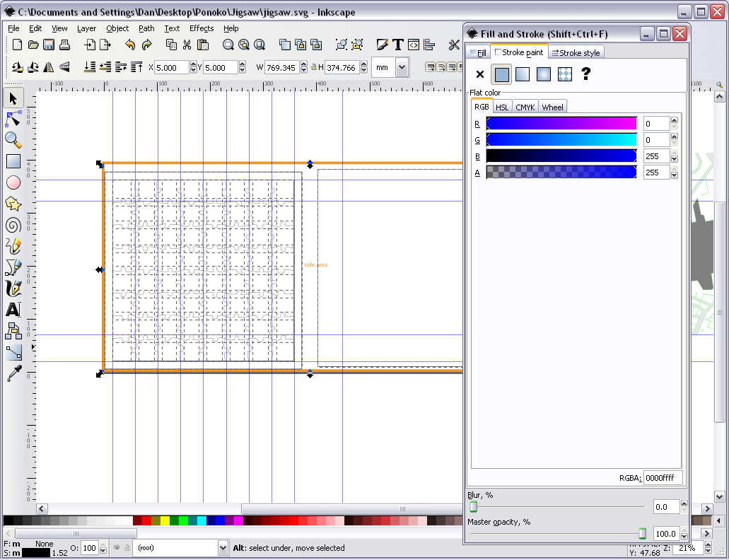Select the Calligraphy tool
Viewport: 729px width, 560px height.
click(x=13, y=288)
